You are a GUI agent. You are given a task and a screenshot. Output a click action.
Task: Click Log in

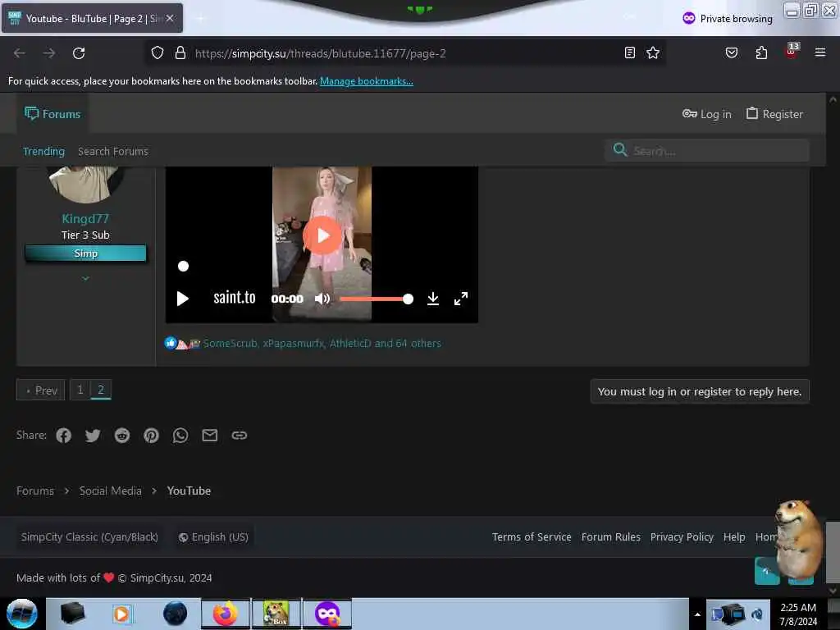pyautogui.click(x=706, y=113)
